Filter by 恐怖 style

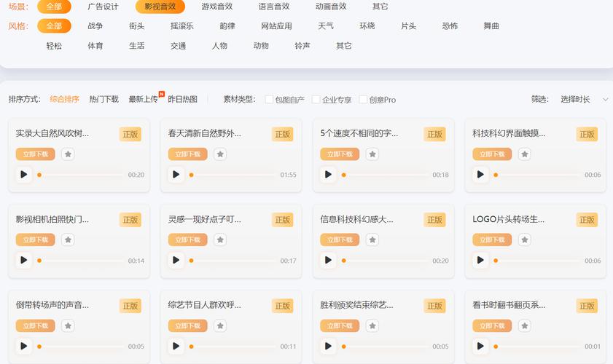tap(450, 26)
